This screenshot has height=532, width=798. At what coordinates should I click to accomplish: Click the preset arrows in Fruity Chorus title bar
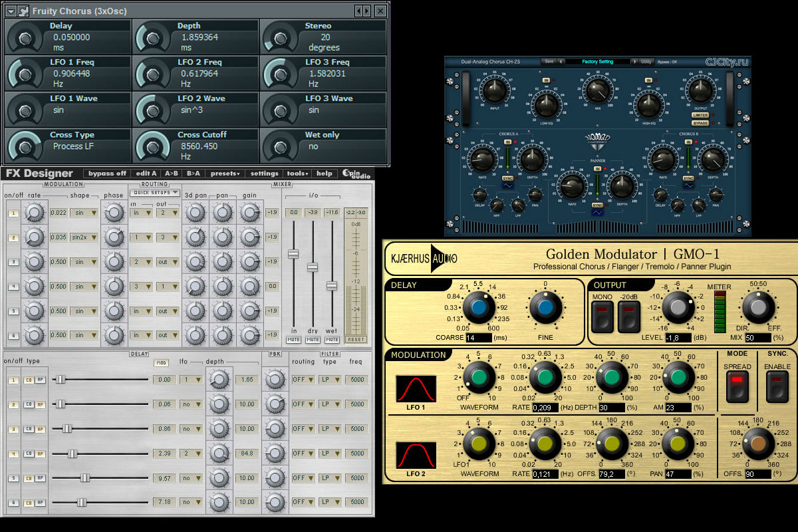click(x=362, y=11)
